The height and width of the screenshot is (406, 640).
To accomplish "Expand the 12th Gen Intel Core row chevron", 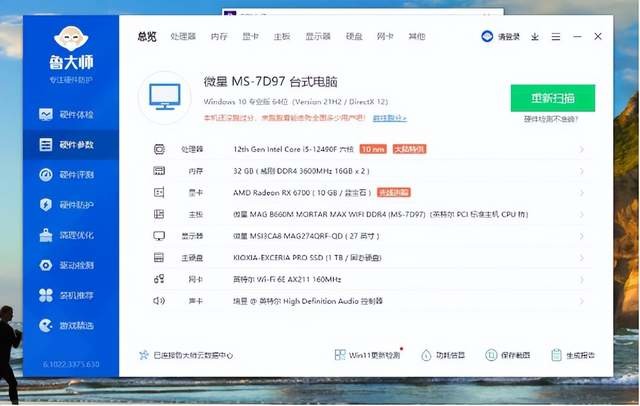I will 582,149.
